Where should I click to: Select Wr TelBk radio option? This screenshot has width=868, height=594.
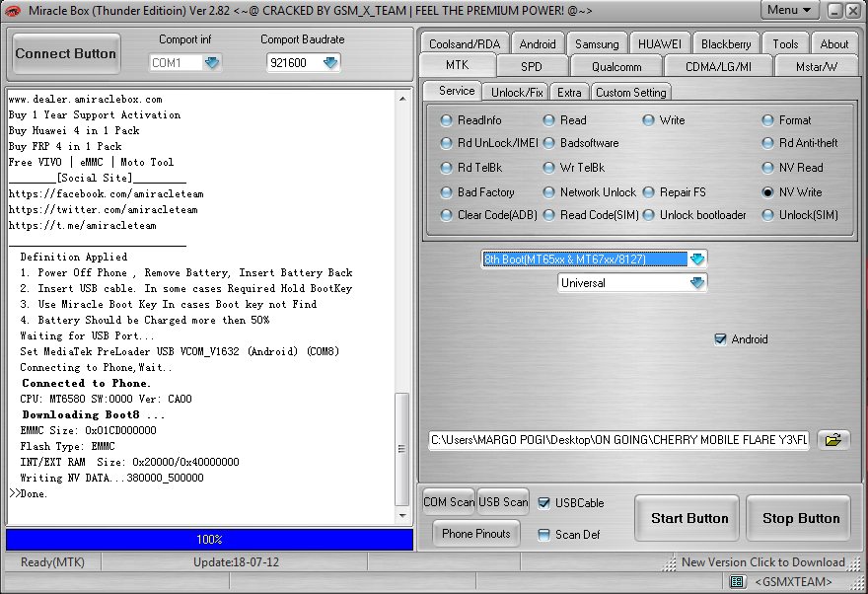[548, 168]
